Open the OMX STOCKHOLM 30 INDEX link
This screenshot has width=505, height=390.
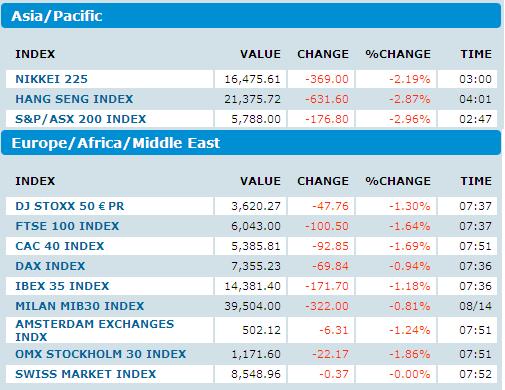click(101, 354)
